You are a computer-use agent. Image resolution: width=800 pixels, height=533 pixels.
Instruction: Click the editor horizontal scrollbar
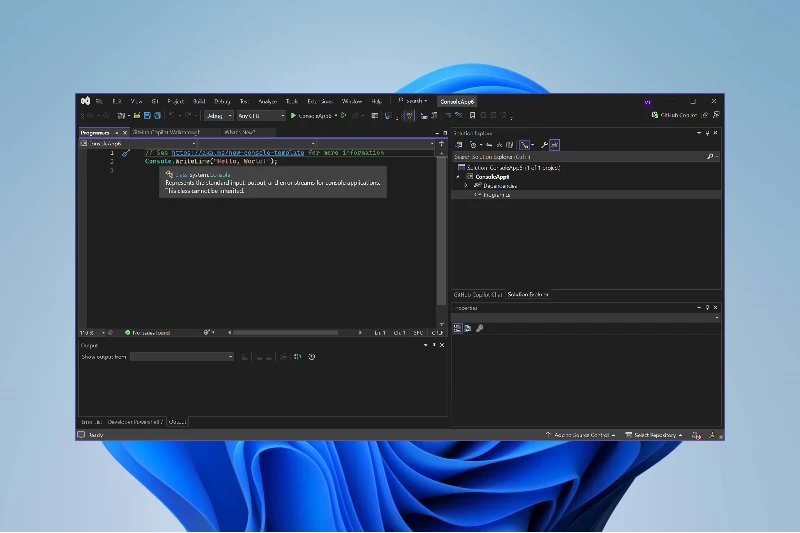pyautogui.click(x=286, y=333)
